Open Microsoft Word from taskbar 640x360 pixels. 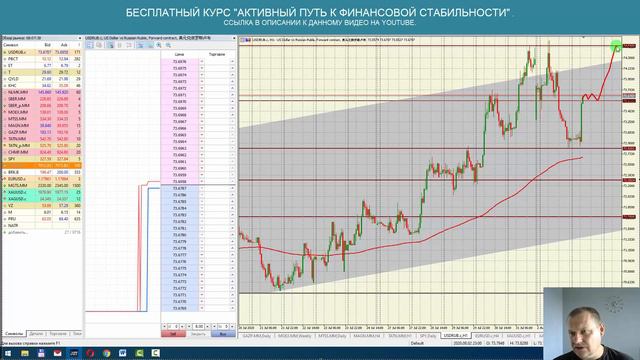pyautogui.click(x=123, y=353)
